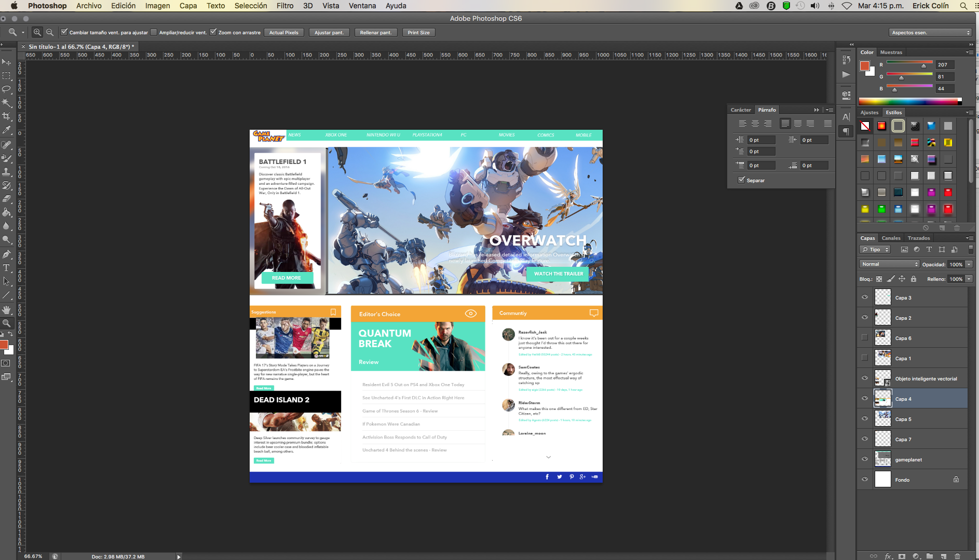This screenshot has height=560, width=979.
Task: Toggle 'Zoom con arrastre' checkbox
Action: pos(213,32)
